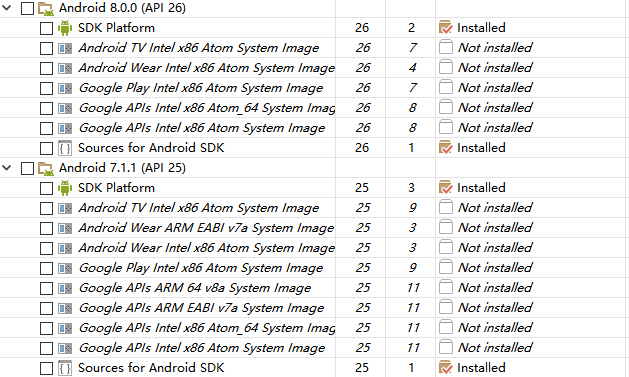The height and width of the screenshot is (377, 629).
Task: Select 'Google APIs Intel x86 Atom System Image' API 25 name
Action: click(x=202, y=348)
